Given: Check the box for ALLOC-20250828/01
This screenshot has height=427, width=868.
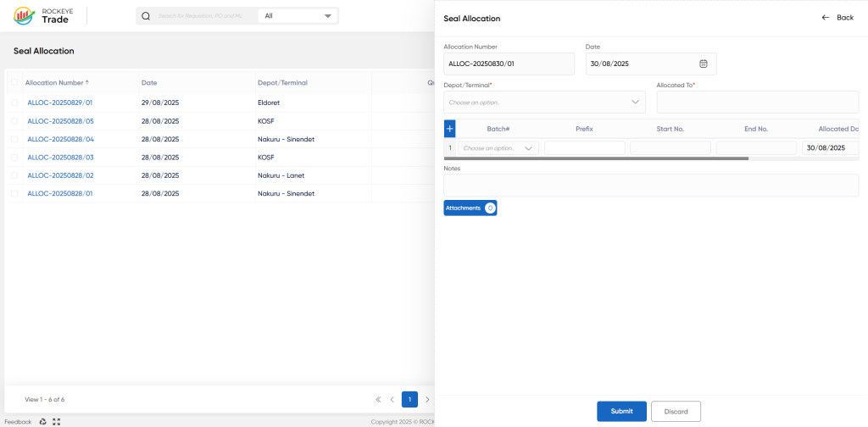Looking at the screenshot, I should point(14,193).
